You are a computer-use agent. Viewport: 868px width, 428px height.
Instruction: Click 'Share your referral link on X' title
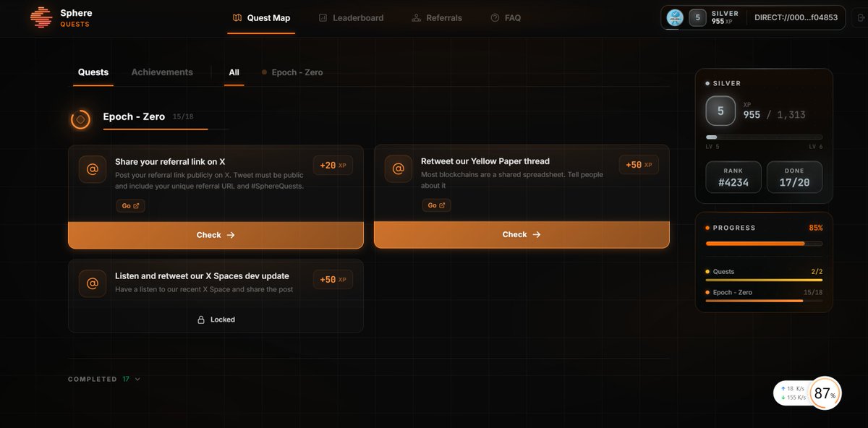(x=170, y=162)
